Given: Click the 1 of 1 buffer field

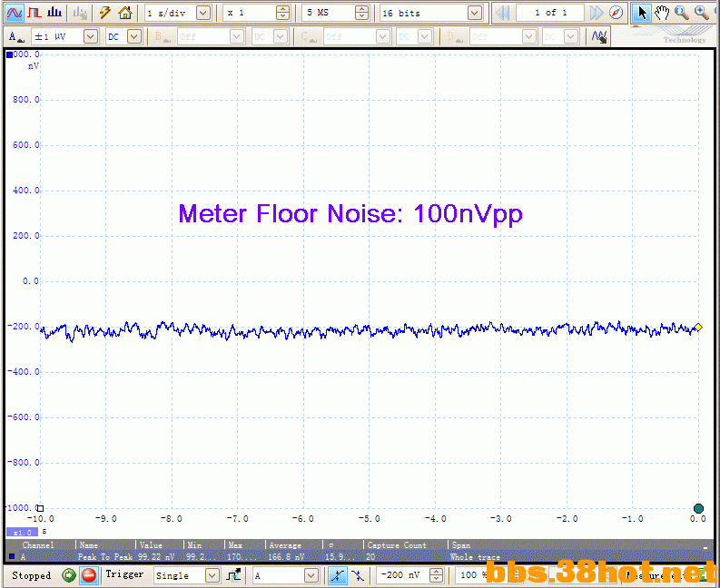Looking at the screenshot, I should (x=550, y=13).
